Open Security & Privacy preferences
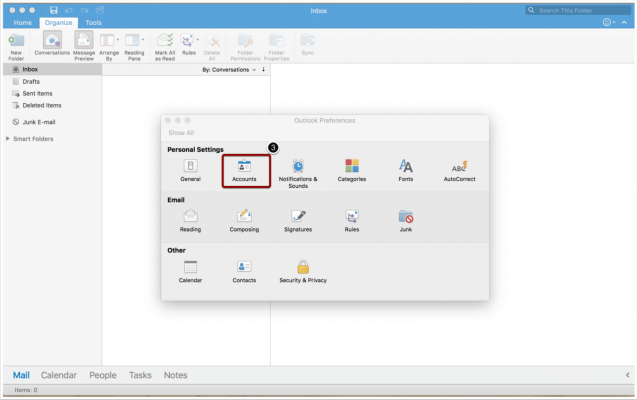 (x=303, y=271)
